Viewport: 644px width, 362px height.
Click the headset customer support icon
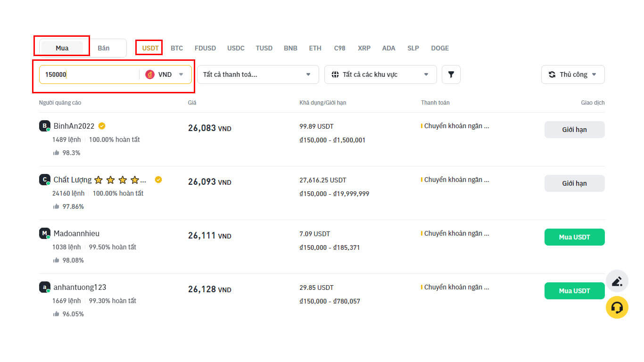click(617, 307)
